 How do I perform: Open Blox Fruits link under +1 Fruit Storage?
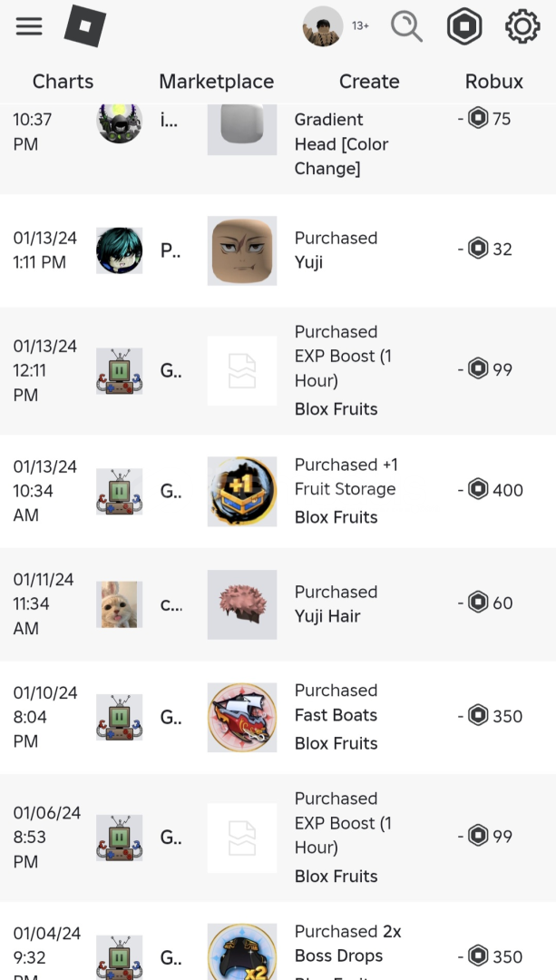336,517
